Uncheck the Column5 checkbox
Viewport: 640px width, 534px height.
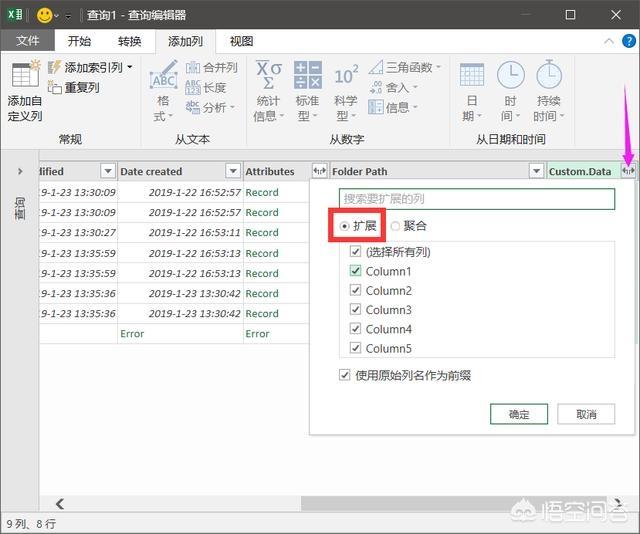pos(356,348)
